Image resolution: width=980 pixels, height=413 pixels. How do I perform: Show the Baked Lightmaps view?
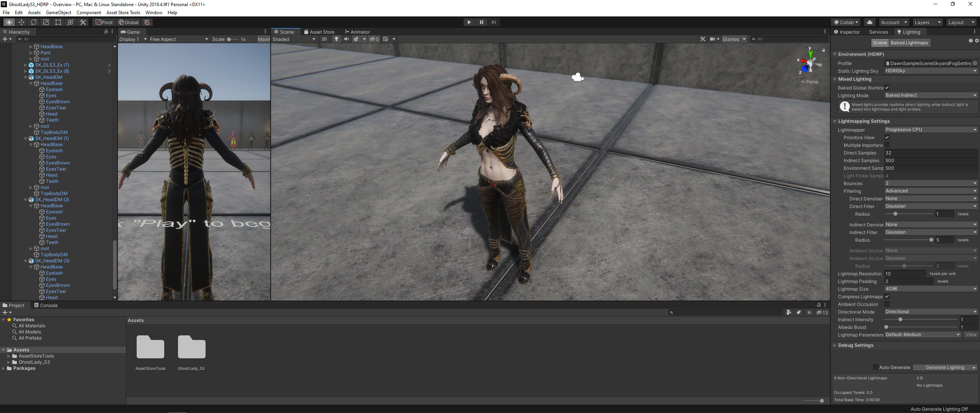(909, 43)
